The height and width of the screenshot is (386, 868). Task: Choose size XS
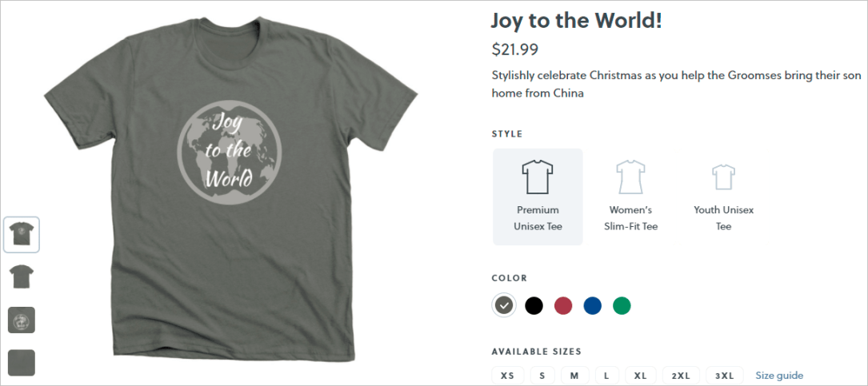coord(507,376)
